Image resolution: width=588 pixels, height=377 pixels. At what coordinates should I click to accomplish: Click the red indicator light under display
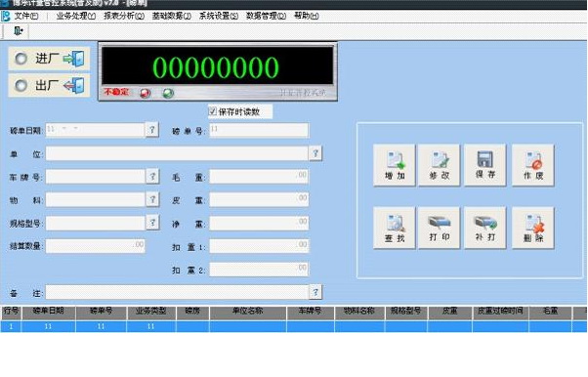pos(146,93)
